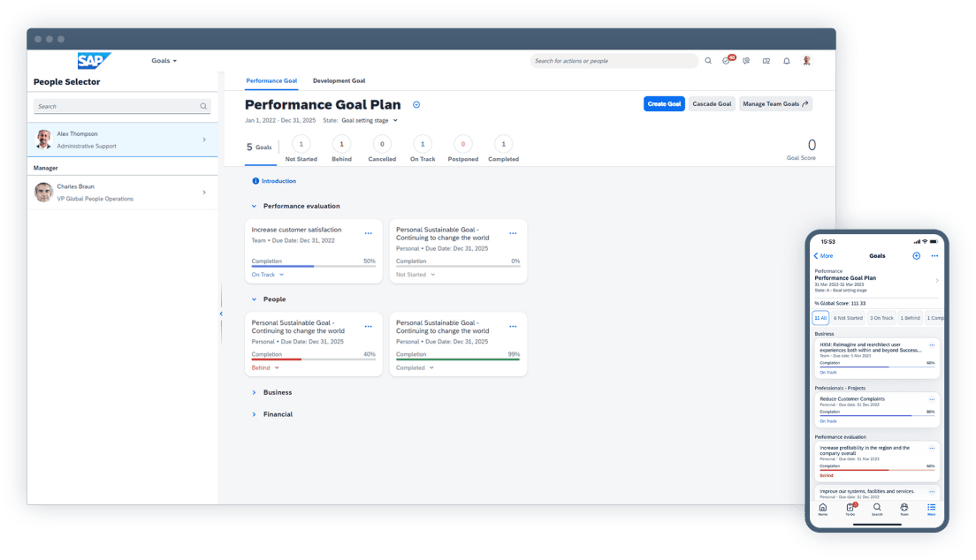Click the Cascade Goal button

point(712,103)
